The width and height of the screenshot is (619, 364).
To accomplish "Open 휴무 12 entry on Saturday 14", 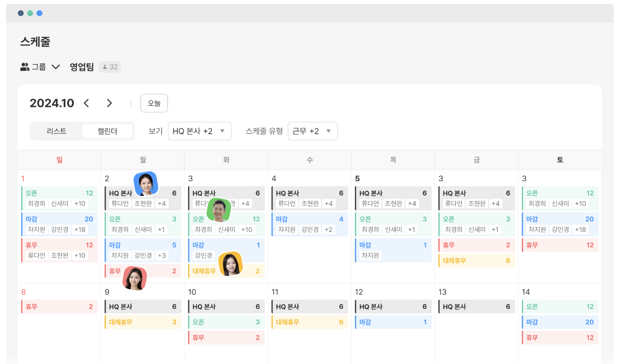I will point(560,338).
